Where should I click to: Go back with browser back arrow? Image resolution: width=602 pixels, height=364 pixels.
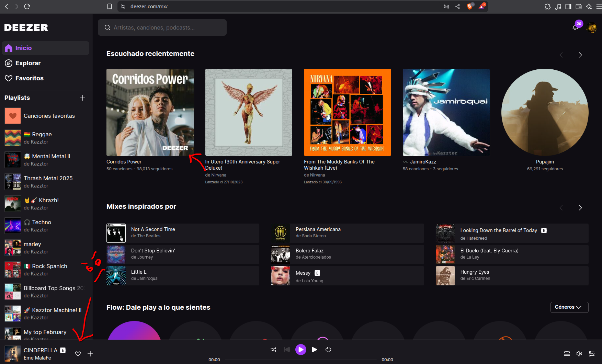pos(7,7)
